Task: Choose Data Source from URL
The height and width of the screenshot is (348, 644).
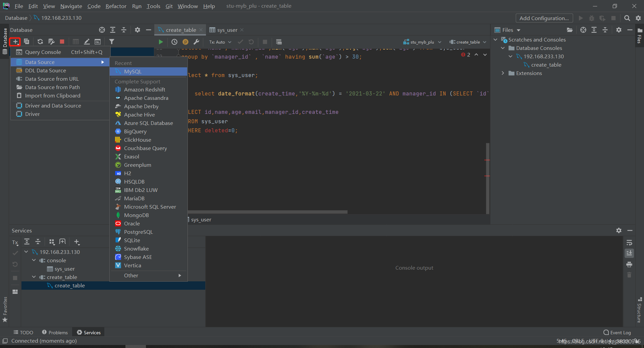Action: (x=60, y=79)
